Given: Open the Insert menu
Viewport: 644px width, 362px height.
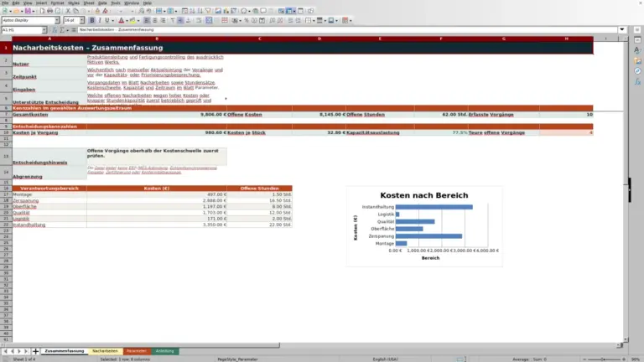Looking at the screenshot, I should point(41,3).
